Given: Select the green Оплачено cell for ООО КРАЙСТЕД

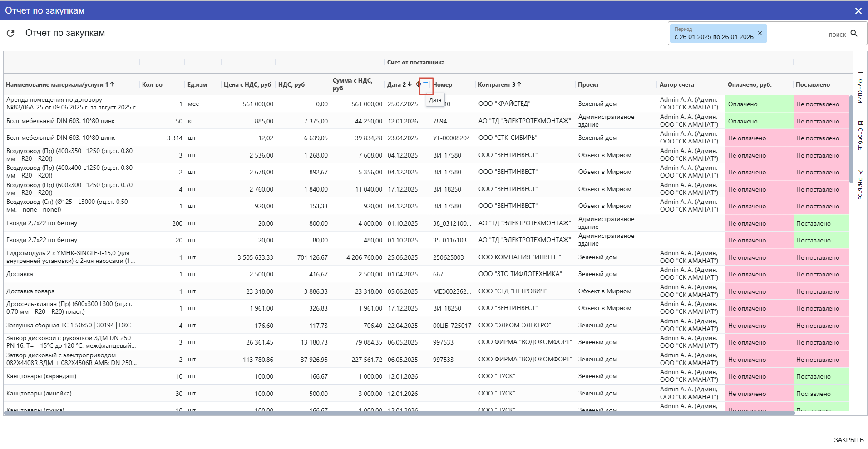Looking at the screenshot, I should point(759,104).
